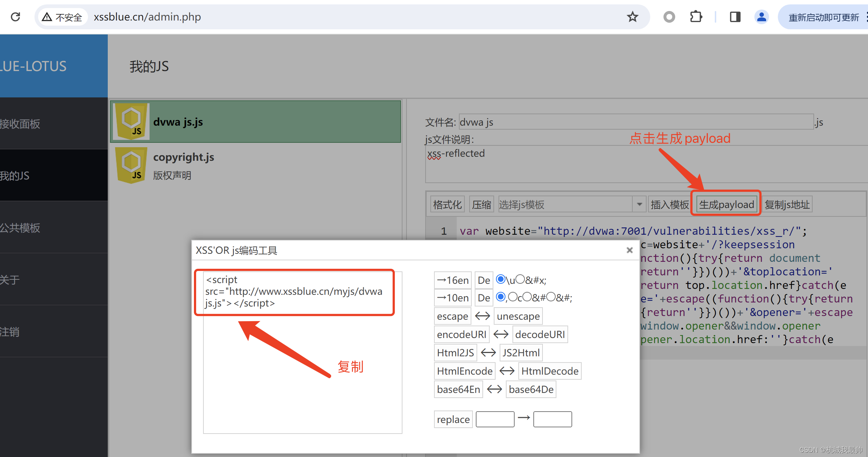Screen dimensions: 868x457
Task: Click the base64De button
Action: pos(531,389)
